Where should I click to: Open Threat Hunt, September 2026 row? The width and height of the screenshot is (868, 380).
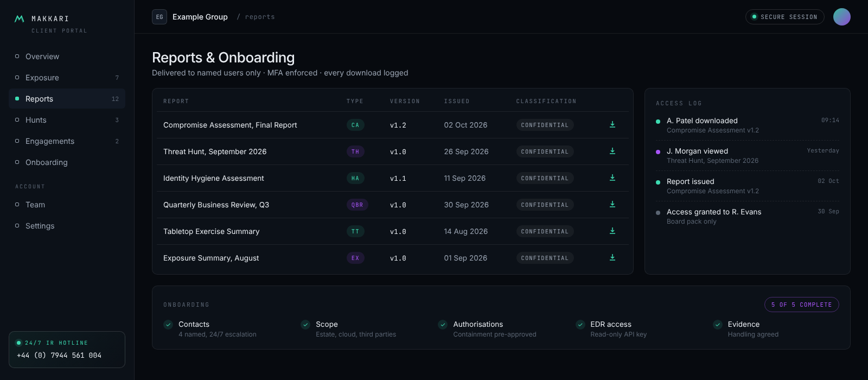click(x=393, y=151)
